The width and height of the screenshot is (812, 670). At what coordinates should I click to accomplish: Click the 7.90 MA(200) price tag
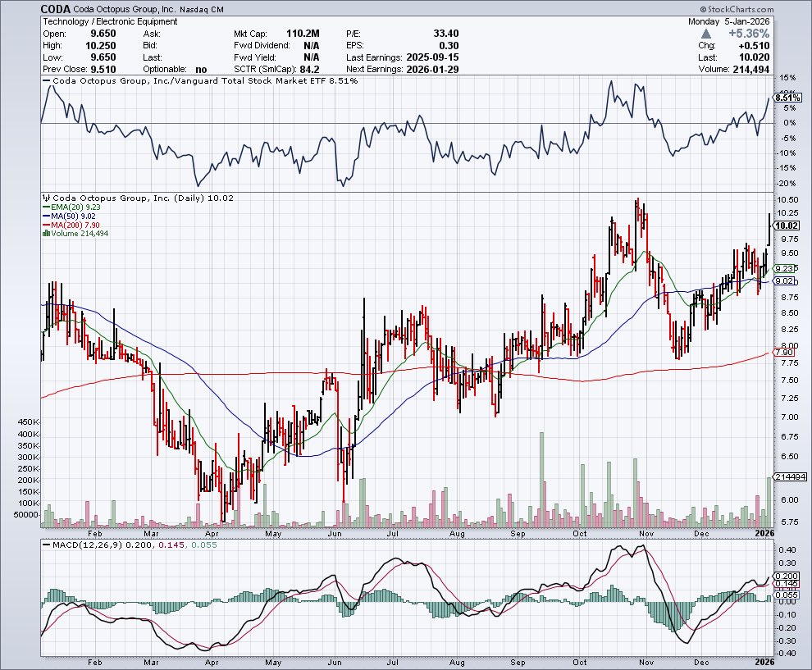[785, 352]
